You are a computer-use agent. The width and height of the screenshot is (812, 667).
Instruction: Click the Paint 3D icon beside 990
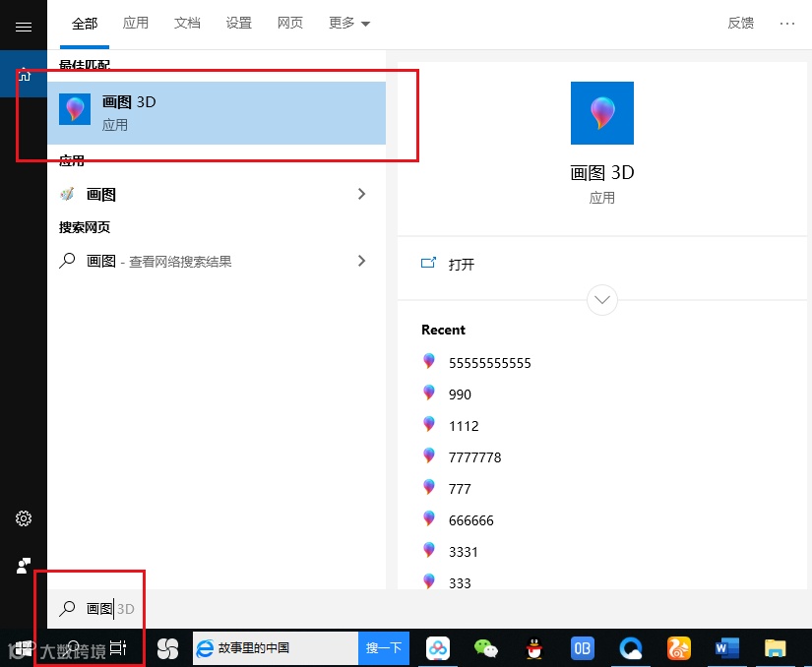pos(429,393)
